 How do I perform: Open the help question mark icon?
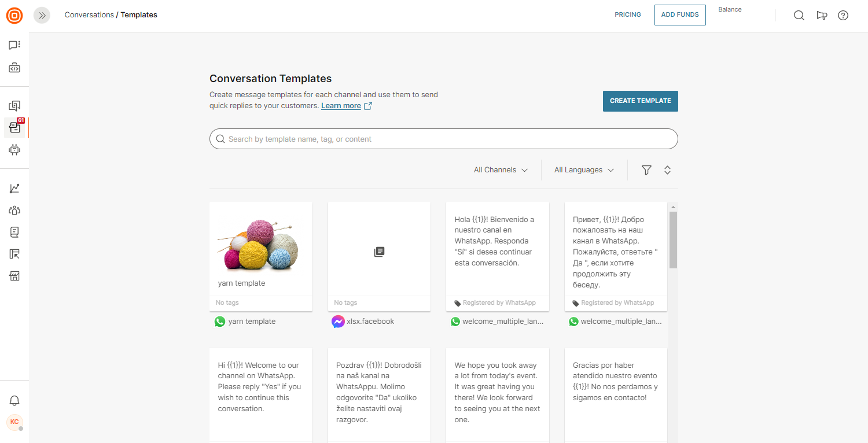(x=843, y=16)
